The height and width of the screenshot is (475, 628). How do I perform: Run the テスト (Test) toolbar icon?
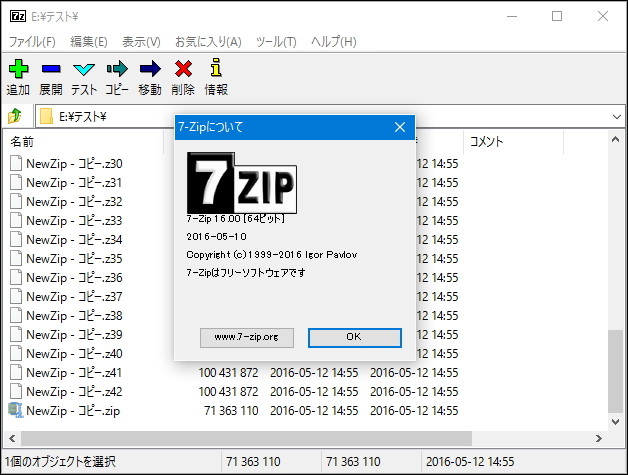84,69
